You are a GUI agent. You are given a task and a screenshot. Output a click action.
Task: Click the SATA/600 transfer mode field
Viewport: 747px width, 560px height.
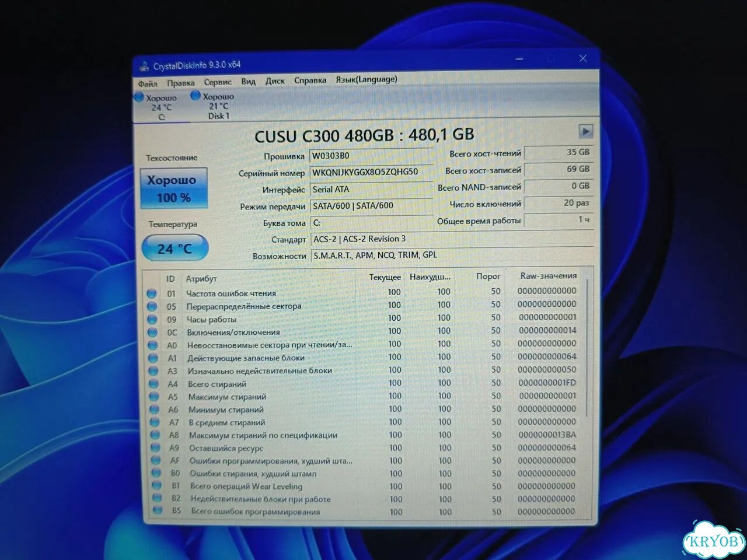click(371, 205)
